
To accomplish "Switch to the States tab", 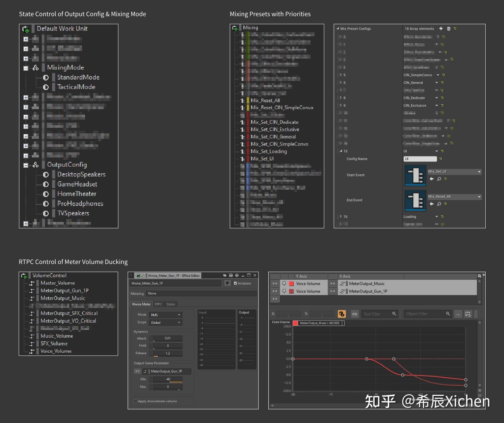I will point(171,304).
